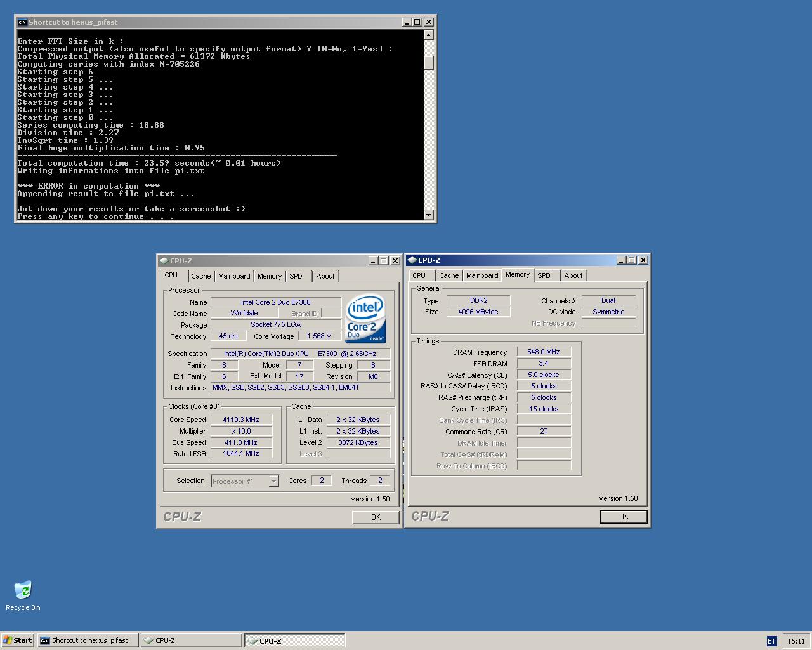Click the Threads count field
The width and height of the screenshot is (812, 650).
(380, 481)
